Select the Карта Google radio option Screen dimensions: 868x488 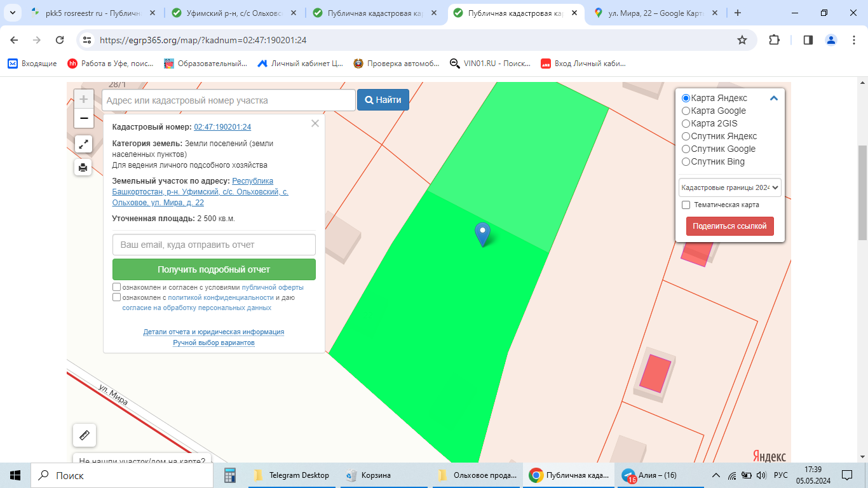point(686,111)
